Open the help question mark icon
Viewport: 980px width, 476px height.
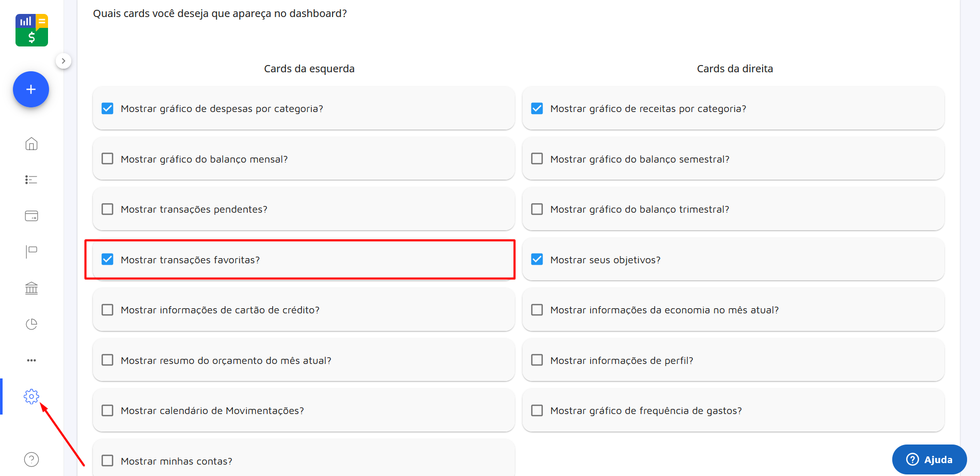pyautogui.click(x=31, y=459)
